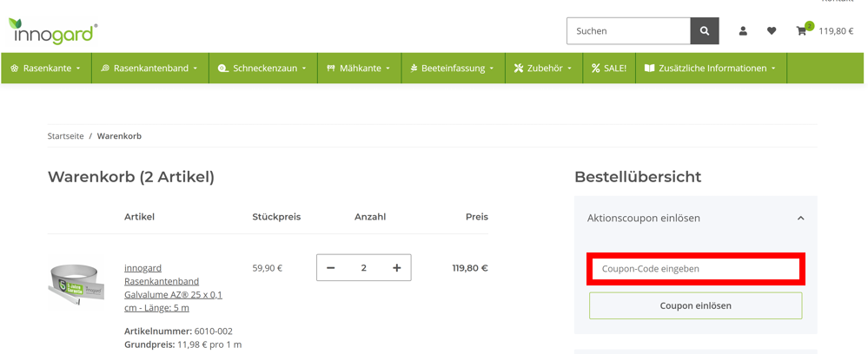868x354 pixels.
Task: Open the wishlist heart icon
Action: [772, 31]
